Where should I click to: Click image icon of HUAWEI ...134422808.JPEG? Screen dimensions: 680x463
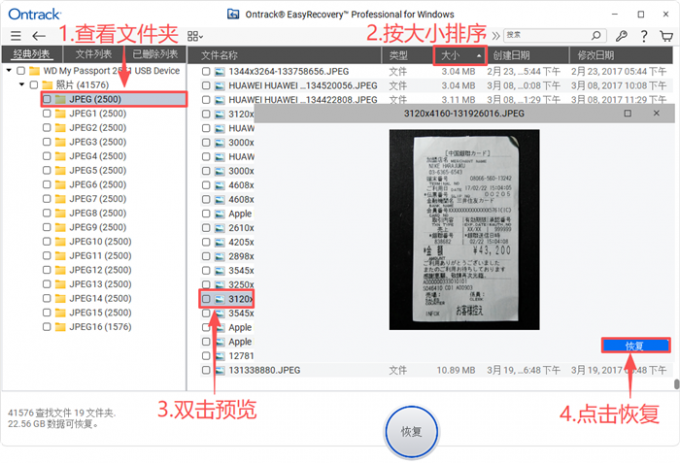[x=220, y=100]
